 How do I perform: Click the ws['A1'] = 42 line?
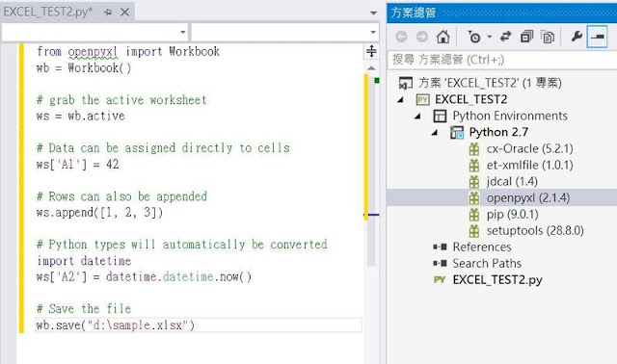77,165
